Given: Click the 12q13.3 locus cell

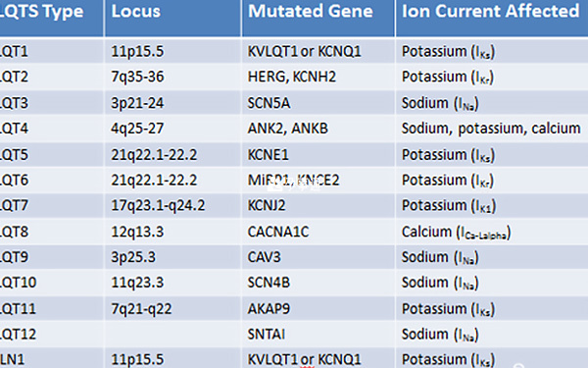Looking at the screenshot, I should pos(172,232).
